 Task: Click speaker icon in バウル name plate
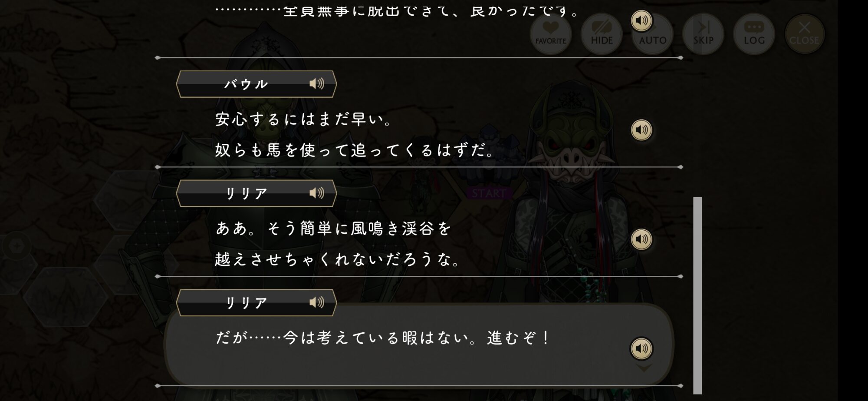[317, 83]
